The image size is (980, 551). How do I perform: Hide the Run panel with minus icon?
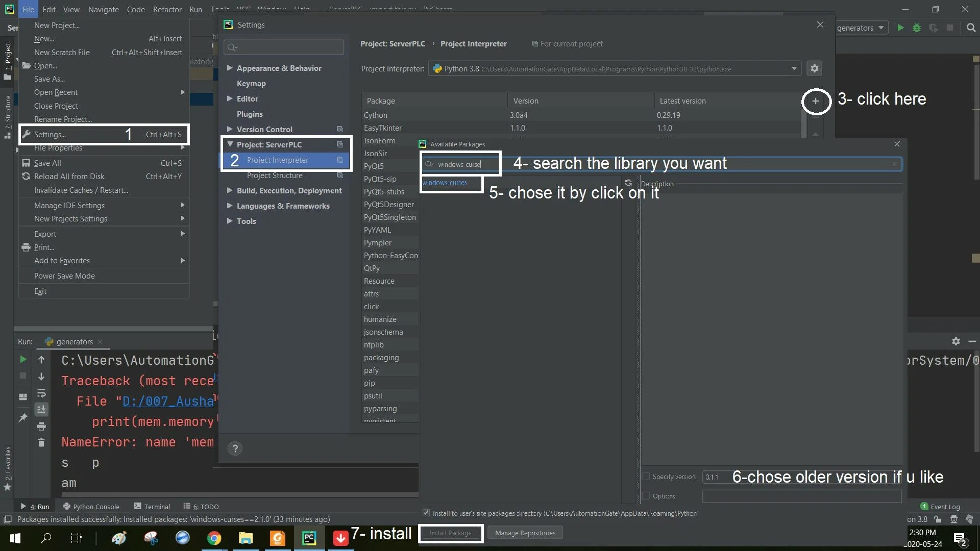(972, 341)
